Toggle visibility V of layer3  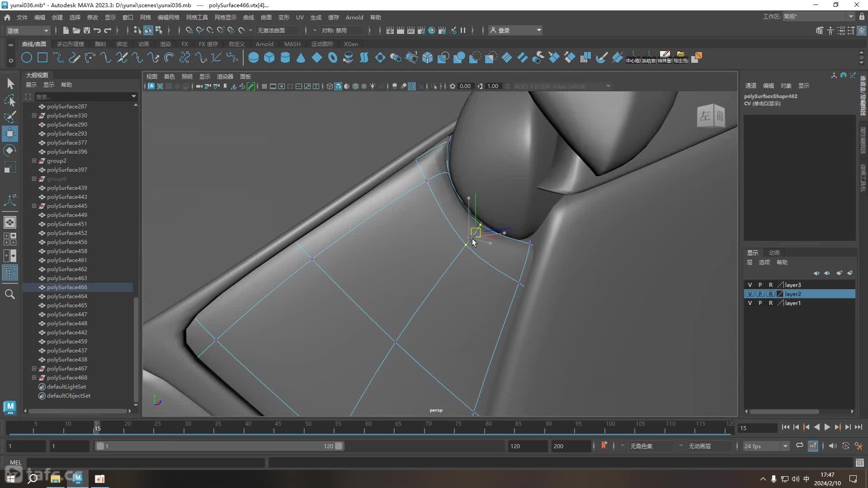(750, 285)
